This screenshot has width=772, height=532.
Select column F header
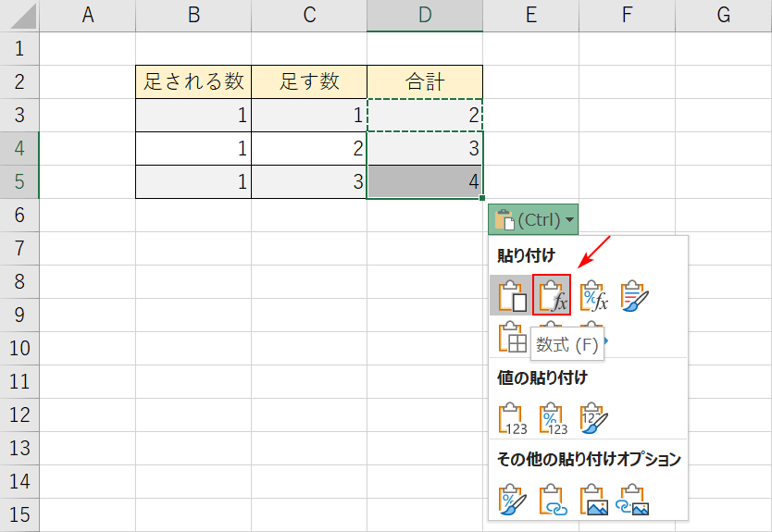pyautogui.click(x=628, y=16)
